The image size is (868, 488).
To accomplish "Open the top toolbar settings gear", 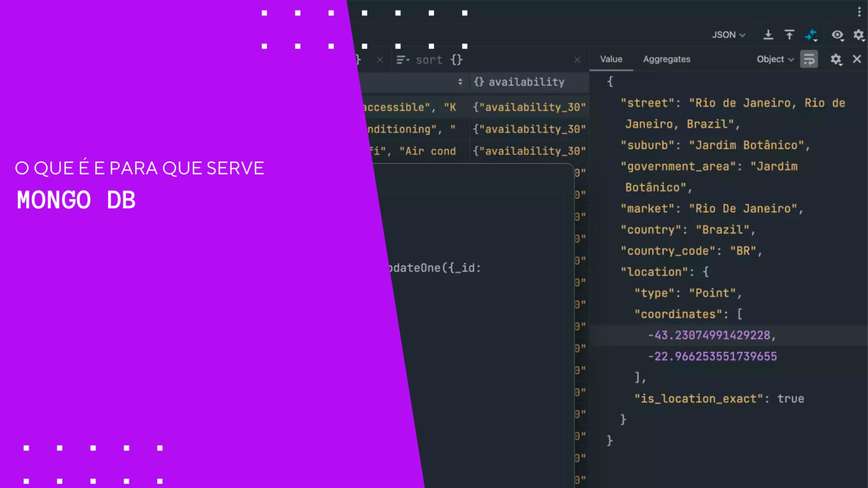I will click(x=859, y=35).
